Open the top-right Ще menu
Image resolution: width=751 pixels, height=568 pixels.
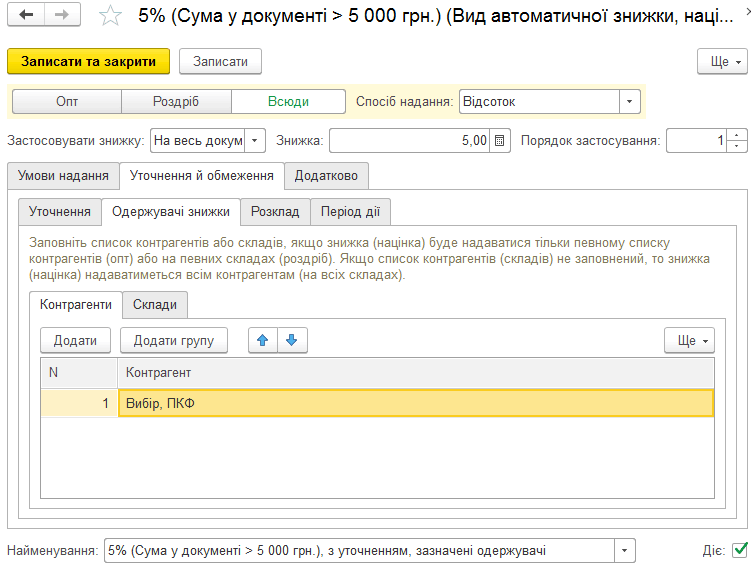click(722, 61)
